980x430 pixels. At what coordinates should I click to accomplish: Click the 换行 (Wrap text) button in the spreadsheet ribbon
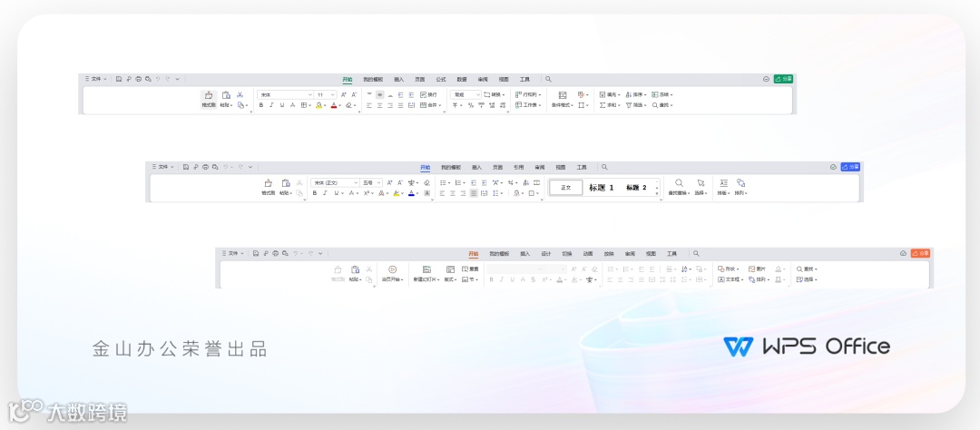(428, 94)
